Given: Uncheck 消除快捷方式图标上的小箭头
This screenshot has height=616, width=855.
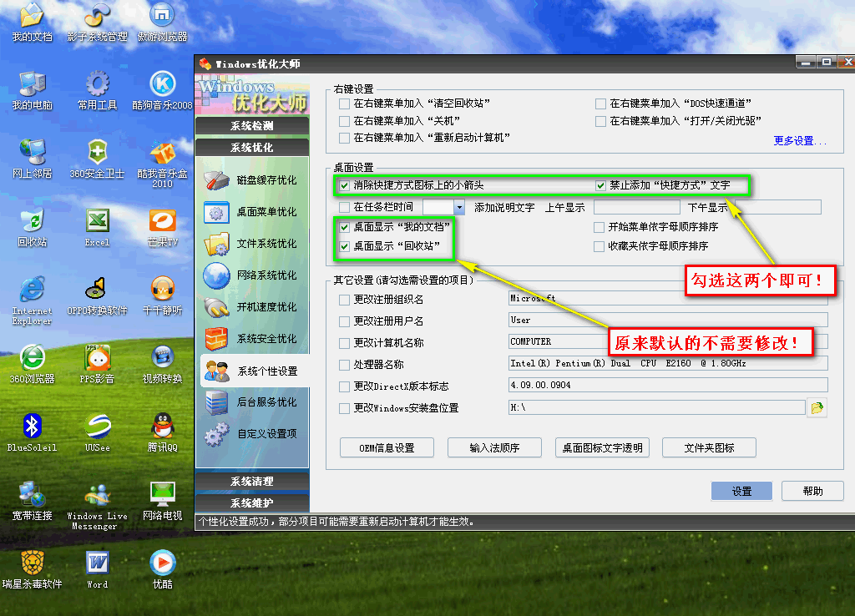Looking at the screenshot, I should [344, 185].
